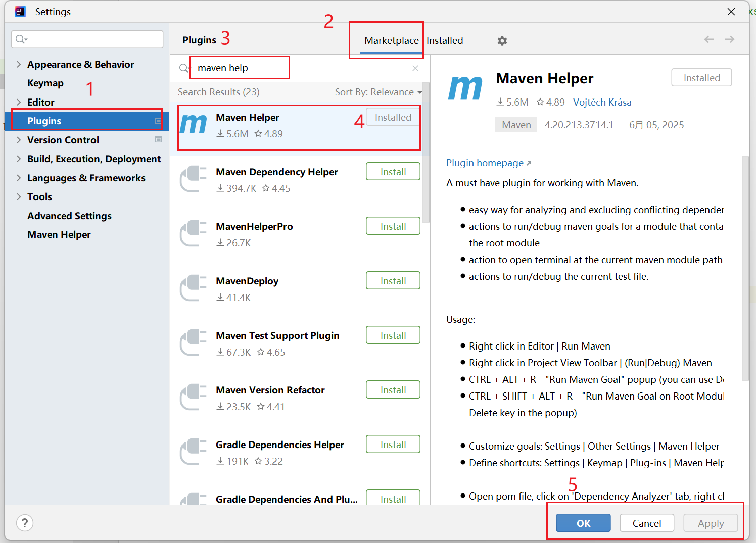Click the Maven Test Support Plugin icon
Screen dimensions: 756x543
pos(194,342)
